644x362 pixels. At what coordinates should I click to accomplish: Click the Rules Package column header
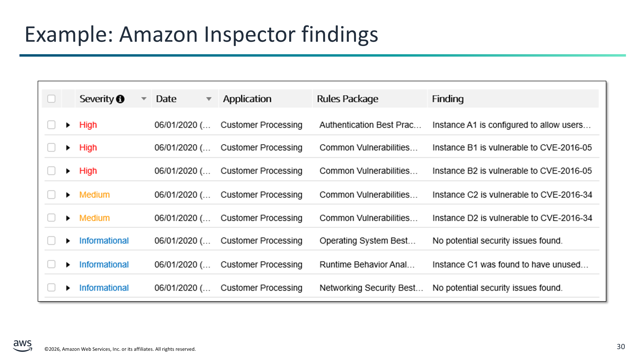tap(347, 99)
